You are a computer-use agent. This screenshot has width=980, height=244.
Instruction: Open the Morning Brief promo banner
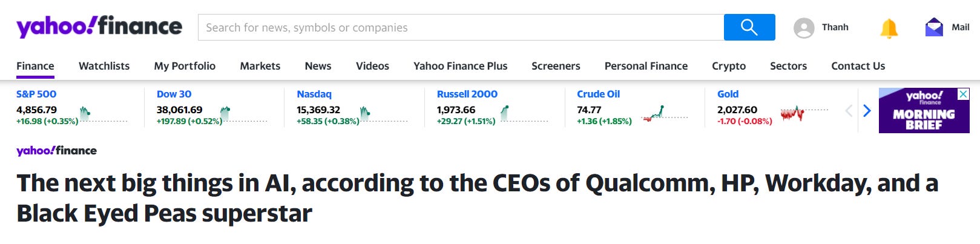tap(924, 115)
